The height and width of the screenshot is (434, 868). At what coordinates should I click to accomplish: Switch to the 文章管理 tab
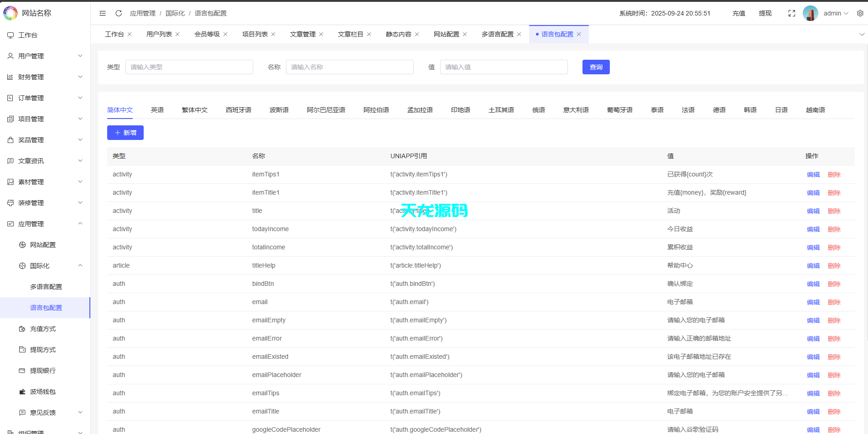[x=302, y=34]
